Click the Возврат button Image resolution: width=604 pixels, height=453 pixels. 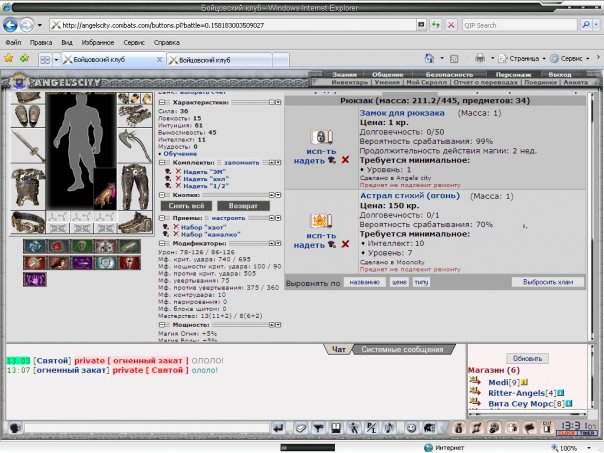(x=243, y=206)
